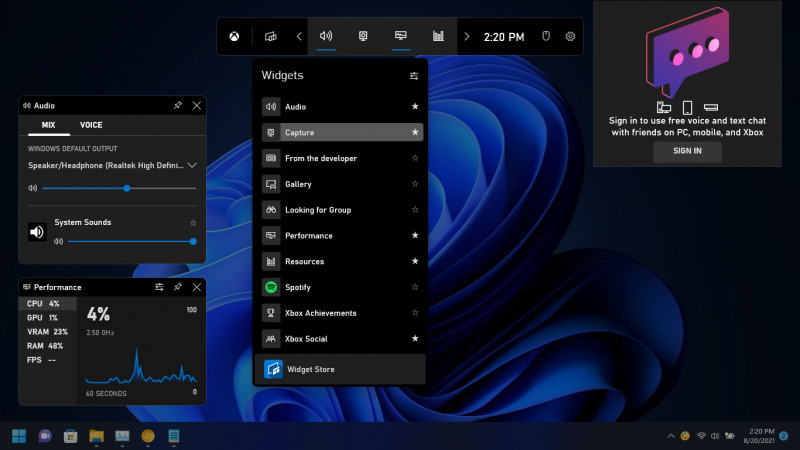800x450 pixels.
Task: Unfavorite the Performance widget star
Action: point(415,235)
